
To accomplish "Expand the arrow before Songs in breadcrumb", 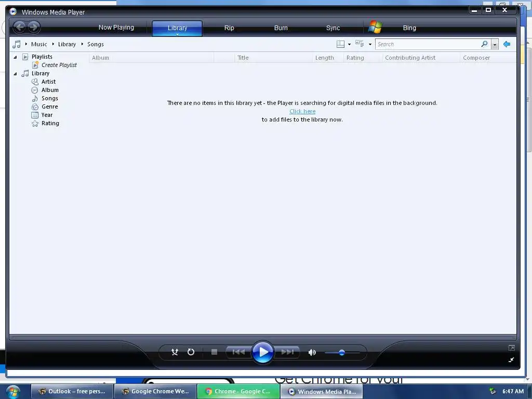I will 82,44.
